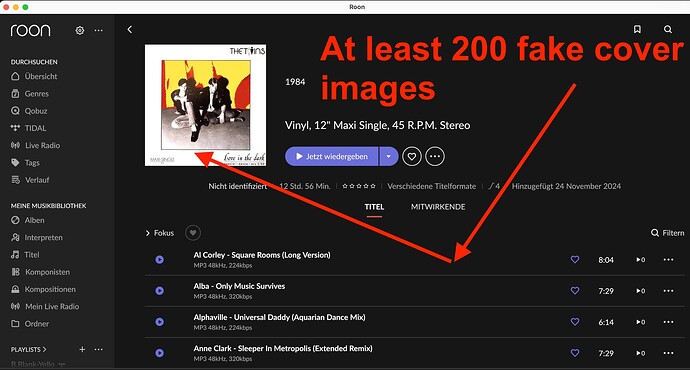The height and width of the screenshot is (370, 690).
Task: Toggle heart on Alba - Only Music Survives
Action: [575, 290]
